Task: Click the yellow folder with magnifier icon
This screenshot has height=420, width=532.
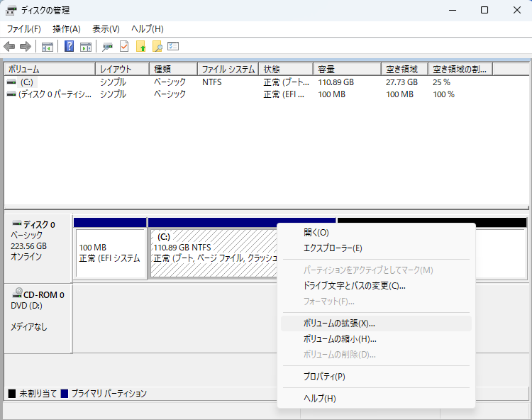Action: coord(157,47)
